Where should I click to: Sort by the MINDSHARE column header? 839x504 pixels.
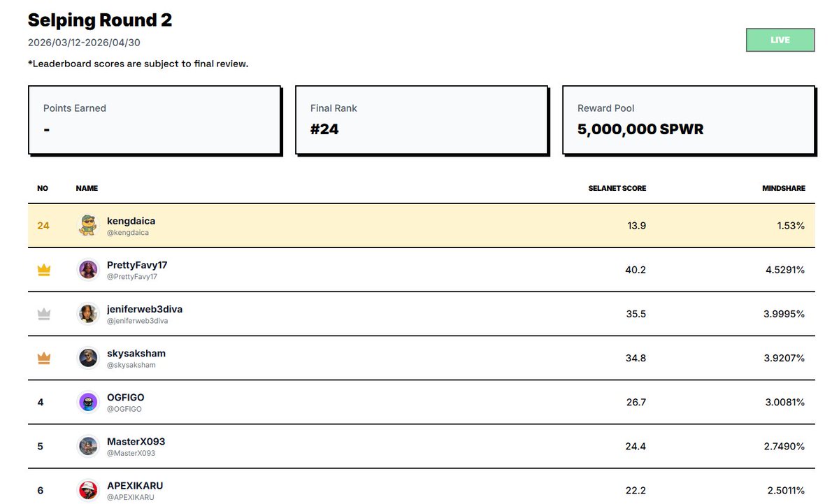[x=783, y=188]
